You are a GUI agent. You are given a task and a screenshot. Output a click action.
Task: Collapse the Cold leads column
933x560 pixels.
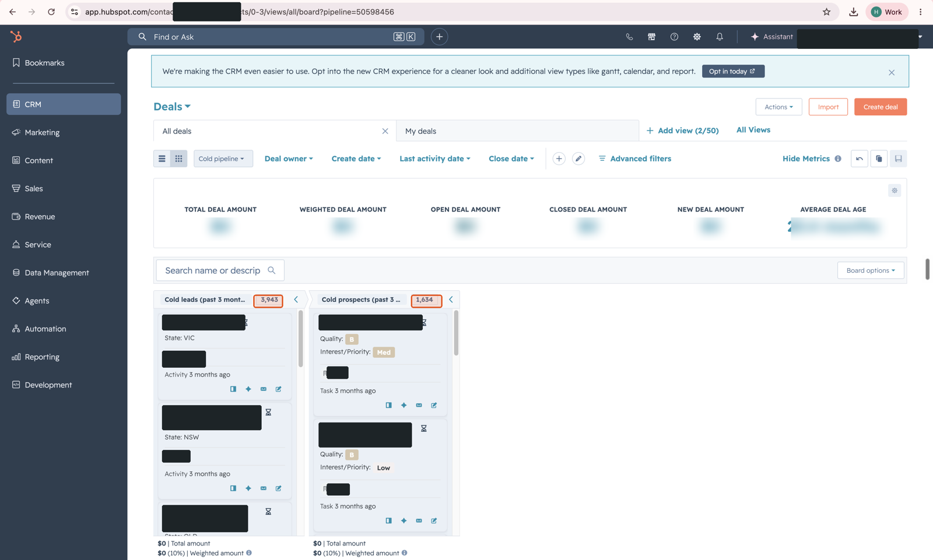point(296,300)
